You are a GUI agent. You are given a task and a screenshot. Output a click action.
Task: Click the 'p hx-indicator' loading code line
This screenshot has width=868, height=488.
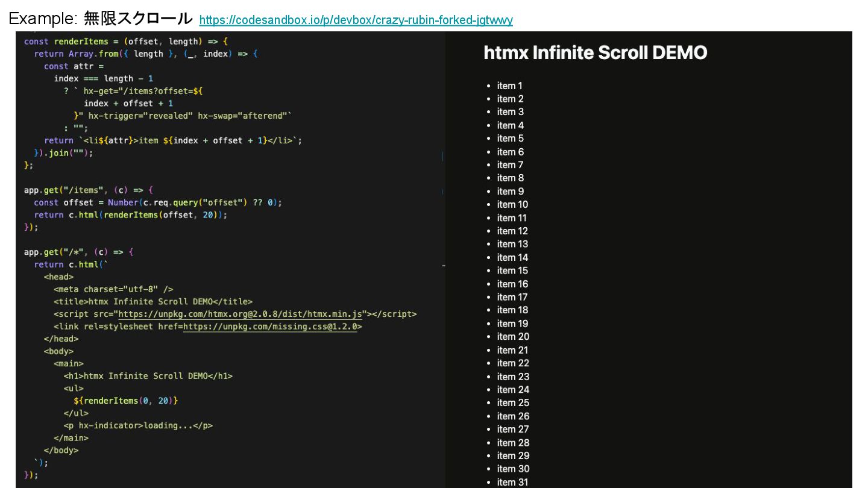pos(138,425)
